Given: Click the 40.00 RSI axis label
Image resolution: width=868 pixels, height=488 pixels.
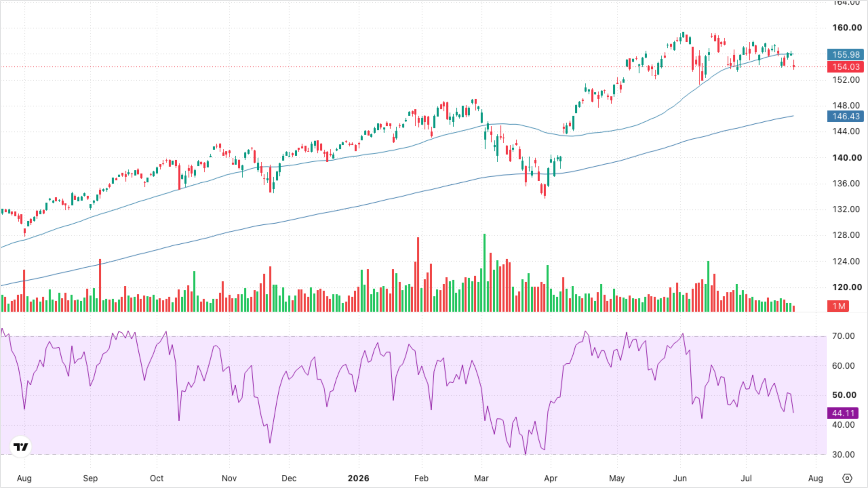Looking at the screenshot, I should [844, 425].
